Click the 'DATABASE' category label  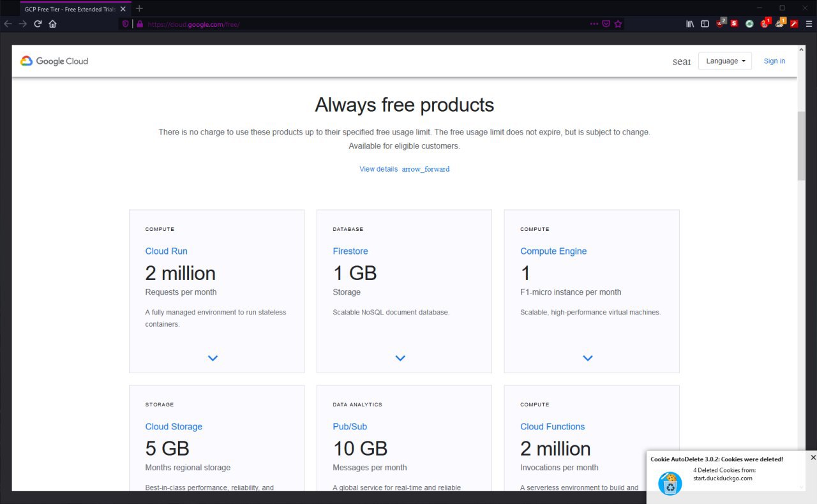(348, 229)
